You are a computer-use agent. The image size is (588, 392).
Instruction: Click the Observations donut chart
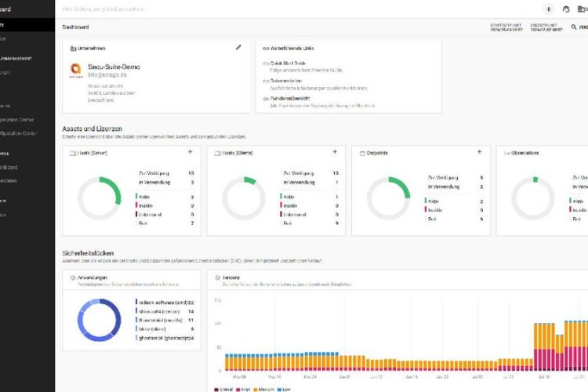[533, 198]
